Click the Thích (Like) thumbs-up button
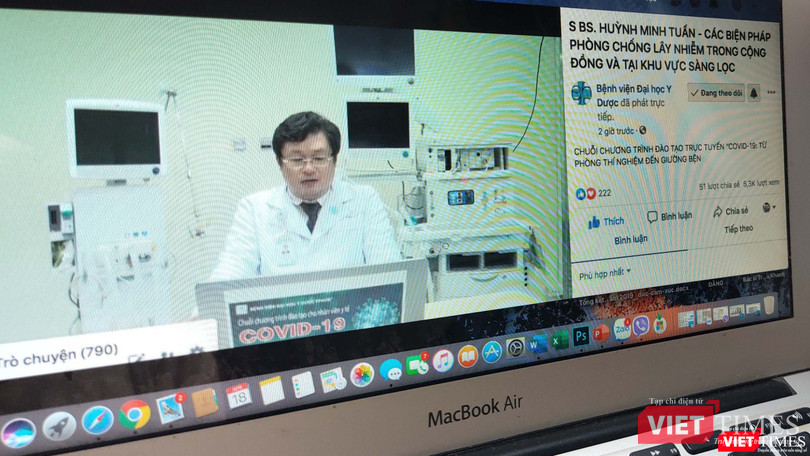810x456 pixels. pos(606,221)
